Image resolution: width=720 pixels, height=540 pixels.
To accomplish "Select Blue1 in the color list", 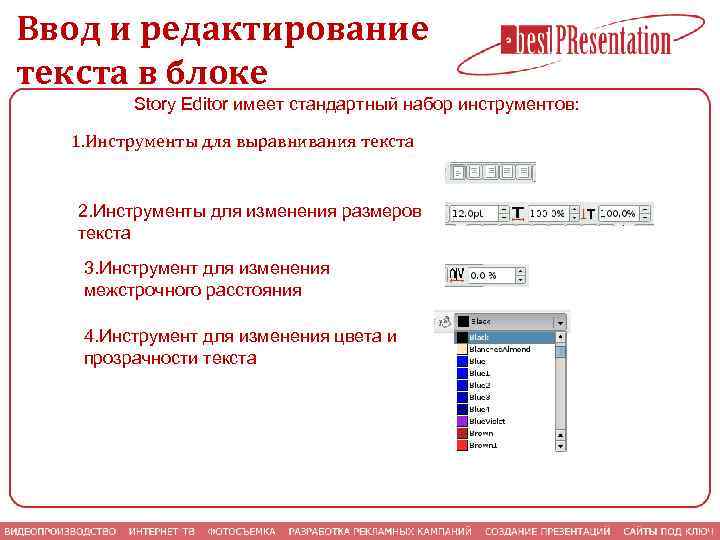I will pos(505,373).
